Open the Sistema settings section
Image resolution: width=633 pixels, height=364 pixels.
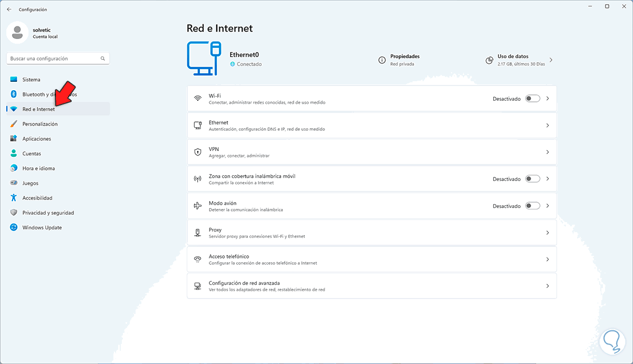[x=58, y=80]
